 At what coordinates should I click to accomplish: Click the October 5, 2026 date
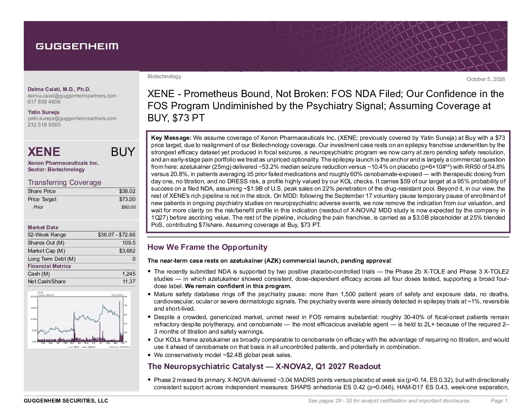486,79
